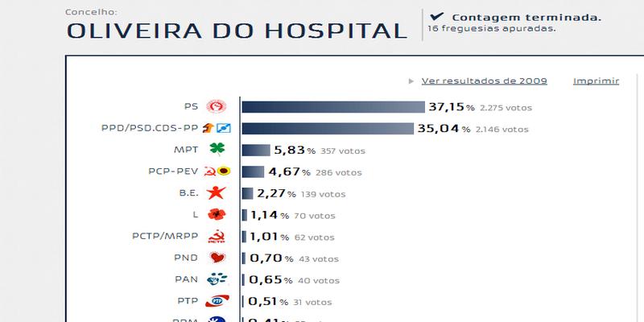Click the PCP-PEV 4,67% result bar
This screenshot has width=644, height=322.
click(253, 171)
